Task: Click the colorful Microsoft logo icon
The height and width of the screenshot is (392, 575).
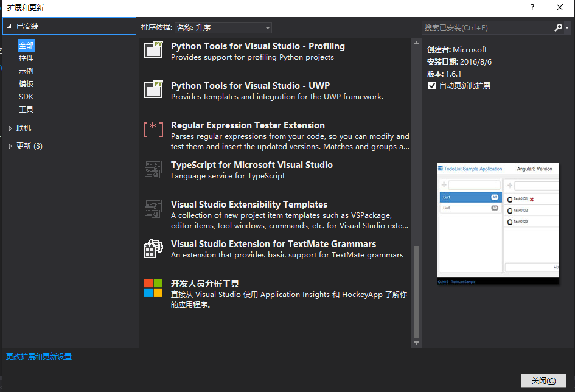Action: coord(153,288)
